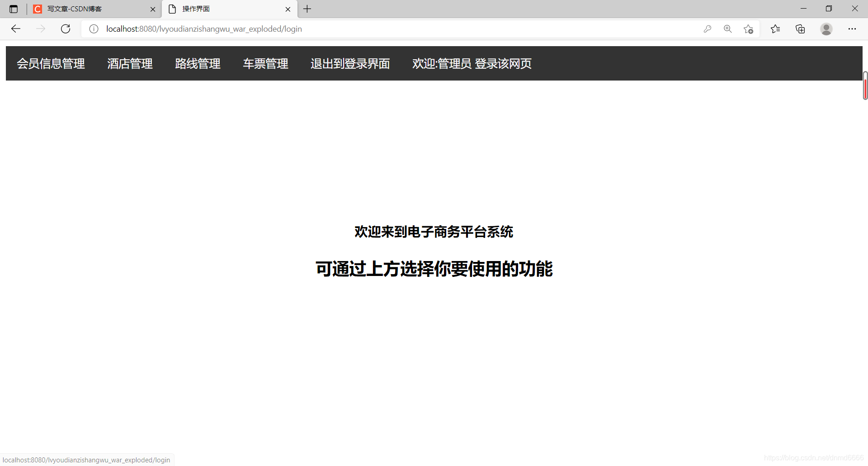Select 路线管理 in the menu bar
The image size is (868, 466).
point(198,63)
